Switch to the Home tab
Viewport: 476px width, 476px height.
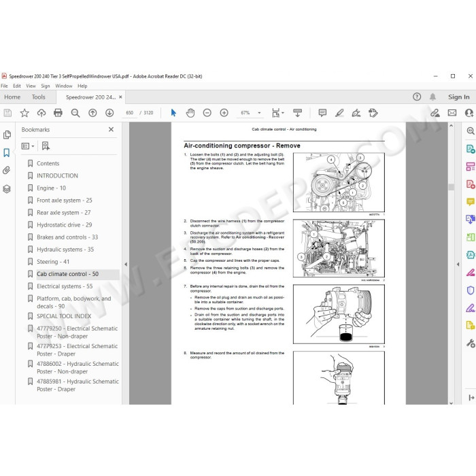12,97
